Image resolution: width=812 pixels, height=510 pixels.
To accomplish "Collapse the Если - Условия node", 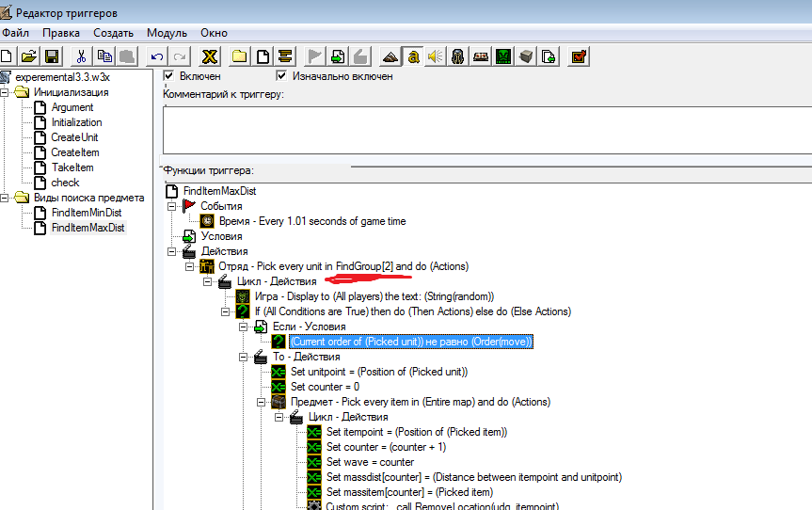I will [243, 327].
